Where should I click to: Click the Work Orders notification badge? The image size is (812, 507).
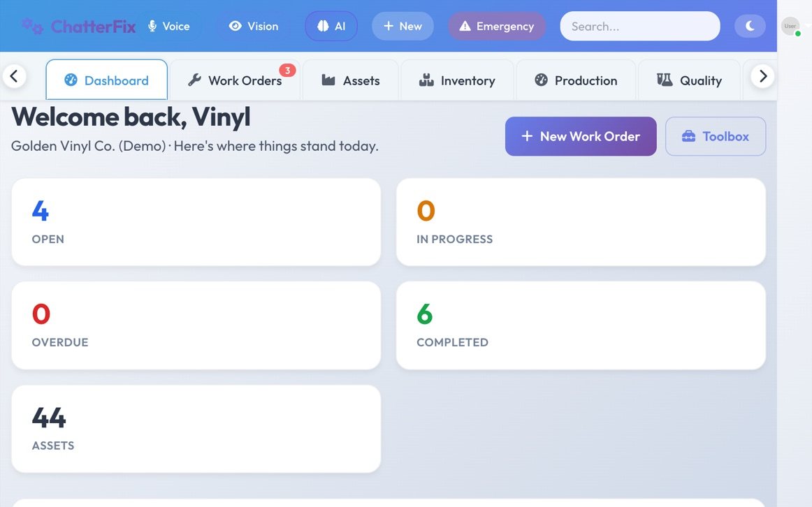[x=287, y=71]
